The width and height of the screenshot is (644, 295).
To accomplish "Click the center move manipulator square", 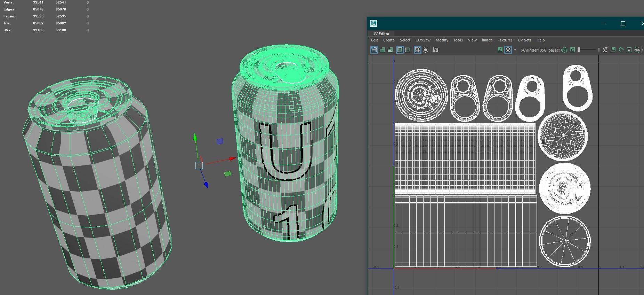I will tap(199, 165).
